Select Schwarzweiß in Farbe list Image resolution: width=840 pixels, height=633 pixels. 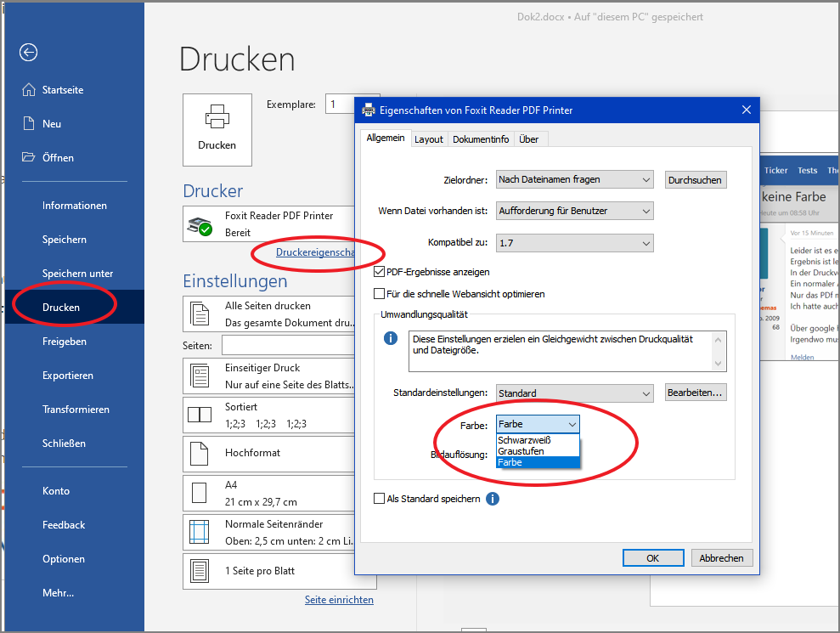tap(538, 440)
